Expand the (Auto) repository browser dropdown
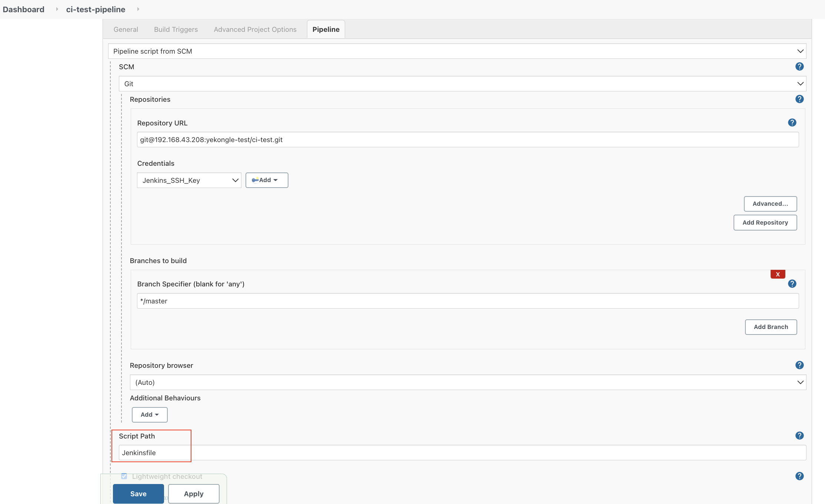 (x=468, y=382)
